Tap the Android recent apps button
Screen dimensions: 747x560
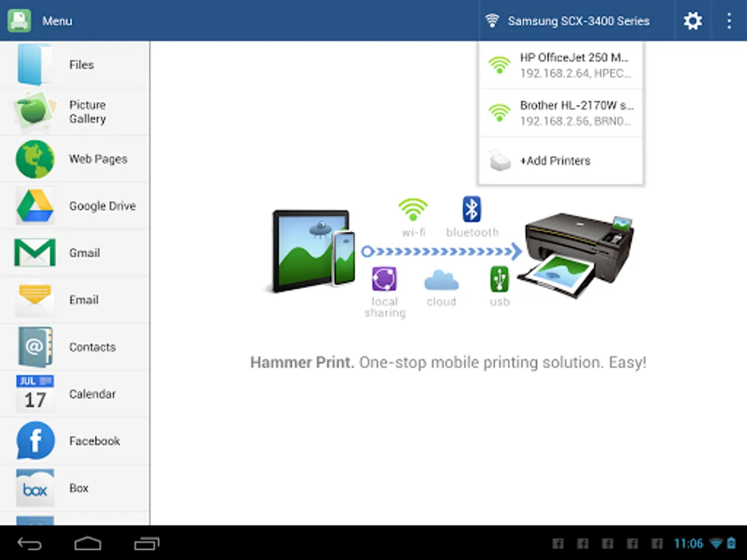pyautogui.click(x=147, y=543)
